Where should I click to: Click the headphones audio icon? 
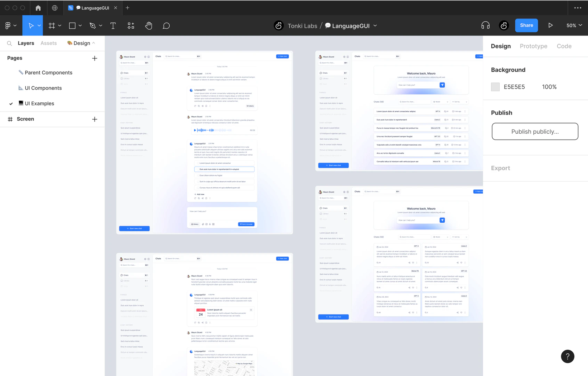pos(485,25)
